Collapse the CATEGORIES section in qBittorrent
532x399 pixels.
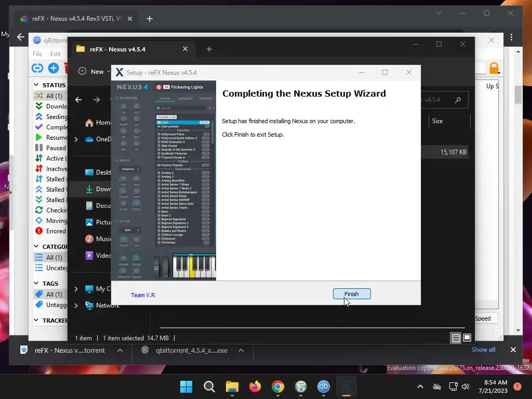[36, 246]
